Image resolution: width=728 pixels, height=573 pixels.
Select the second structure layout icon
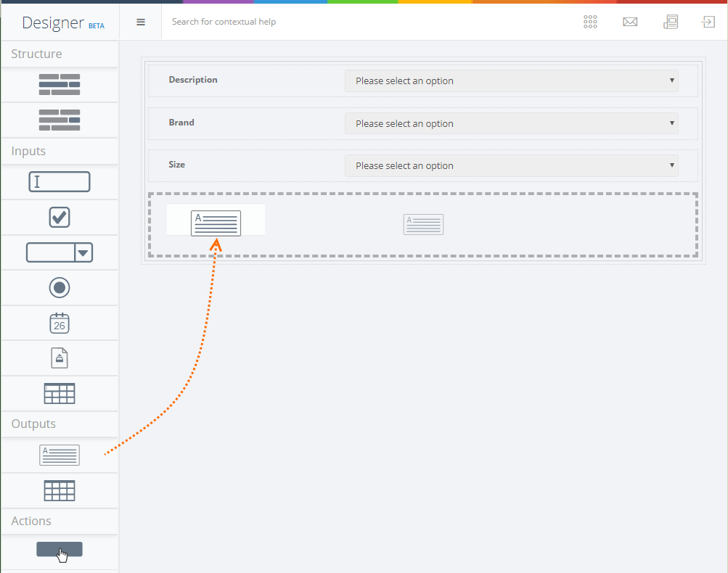(60, 120)
